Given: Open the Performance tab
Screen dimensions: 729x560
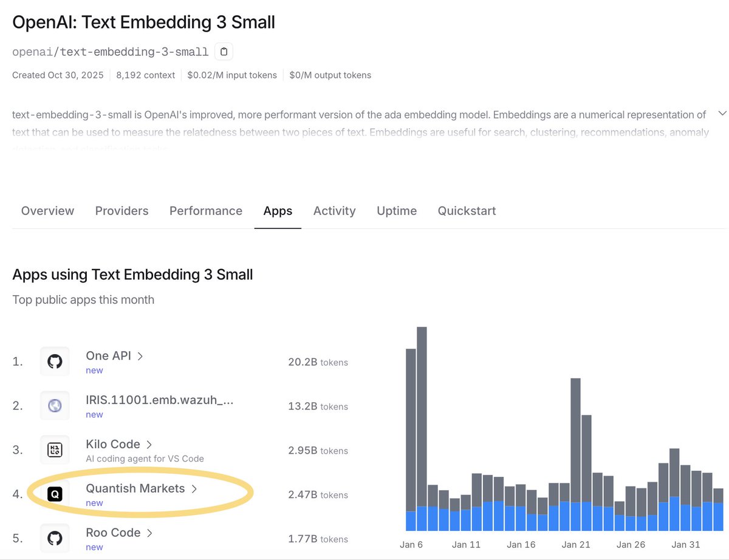Looking at the screenshot, I should 206,211.
